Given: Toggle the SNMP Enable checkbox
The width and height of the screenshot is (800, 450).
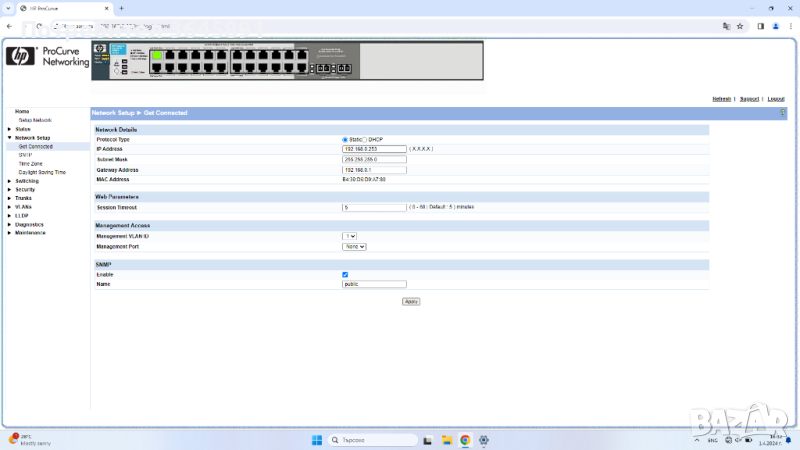Looking at the screenshot, I should (x=345, y=274).
